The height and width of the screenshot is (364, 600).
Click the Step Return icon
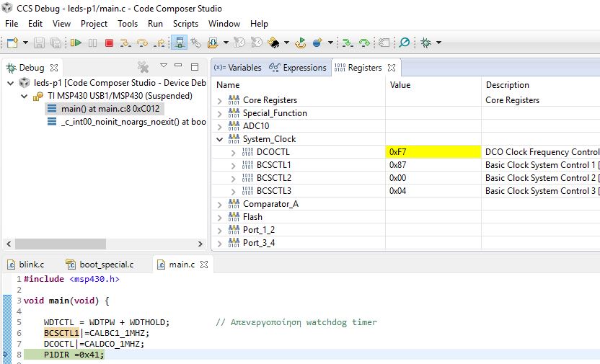(x=159, y=43)
